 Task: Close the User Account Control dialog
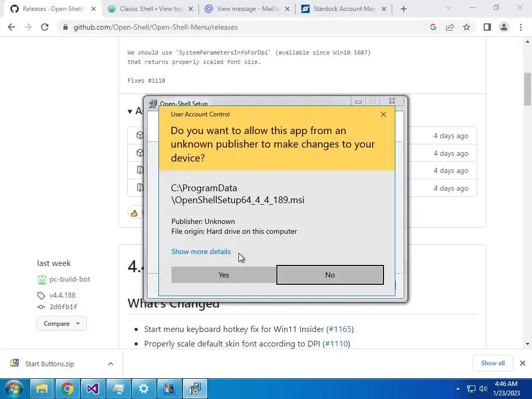click(x=383, y=114)
